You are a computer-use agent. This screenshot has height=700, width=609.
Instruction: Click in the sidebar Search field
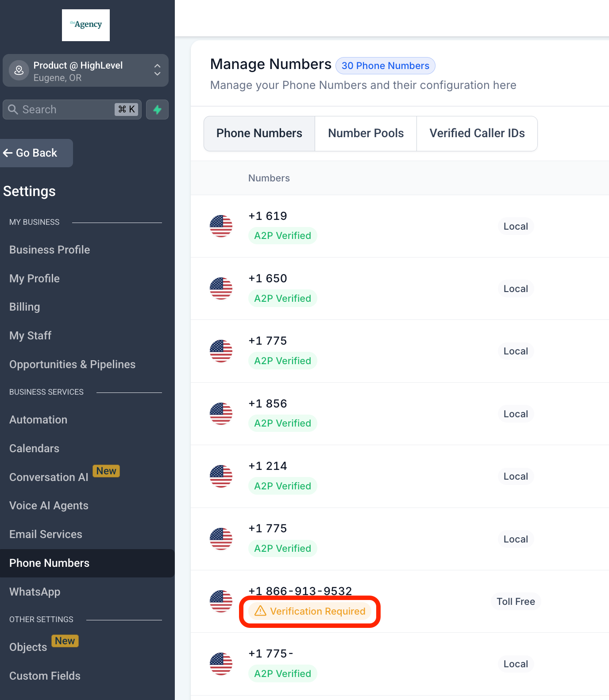tap(66, 110)
